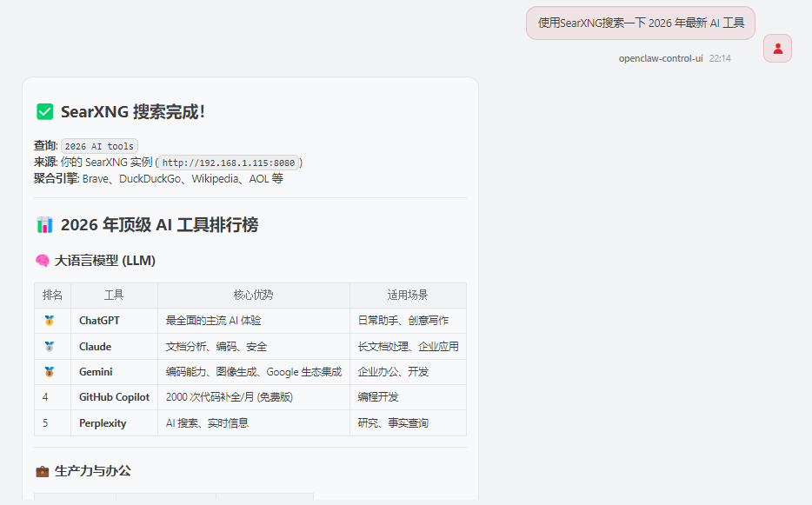Screen dimensions: 812x505
Task: Click the 工具 column header
Action: 114,296
